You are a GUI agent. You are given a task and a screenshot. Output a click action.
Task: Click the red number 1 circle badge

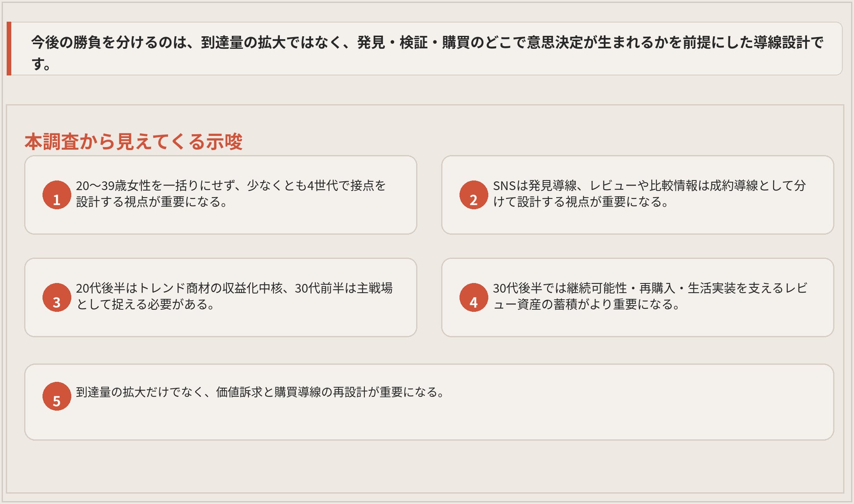56,195
